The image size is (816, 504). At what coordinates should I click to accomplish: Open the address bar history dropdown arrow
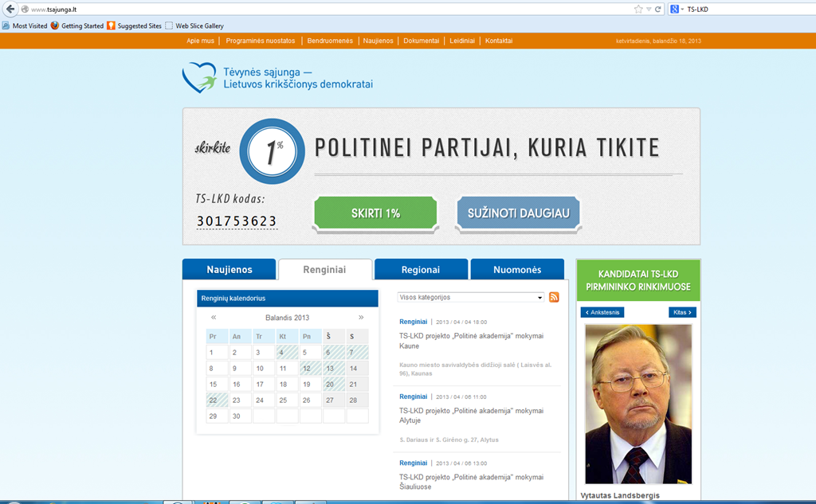649,10
